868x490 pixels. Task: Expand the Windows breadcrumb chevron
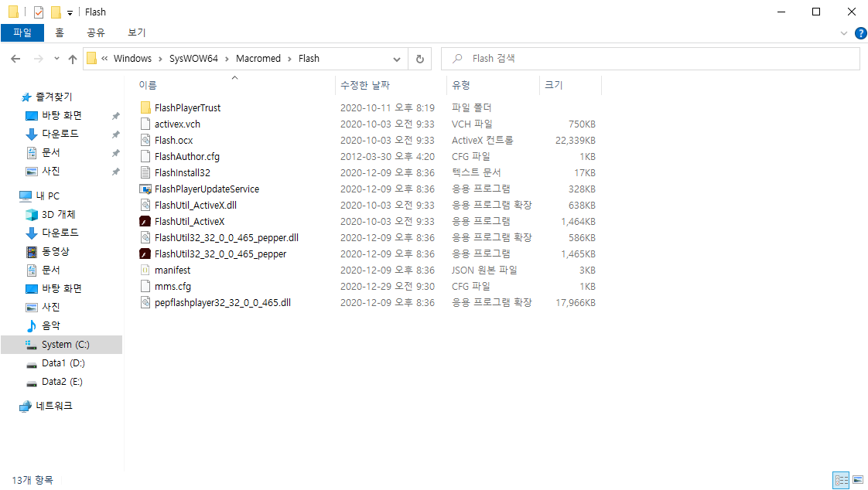point(161,59)
